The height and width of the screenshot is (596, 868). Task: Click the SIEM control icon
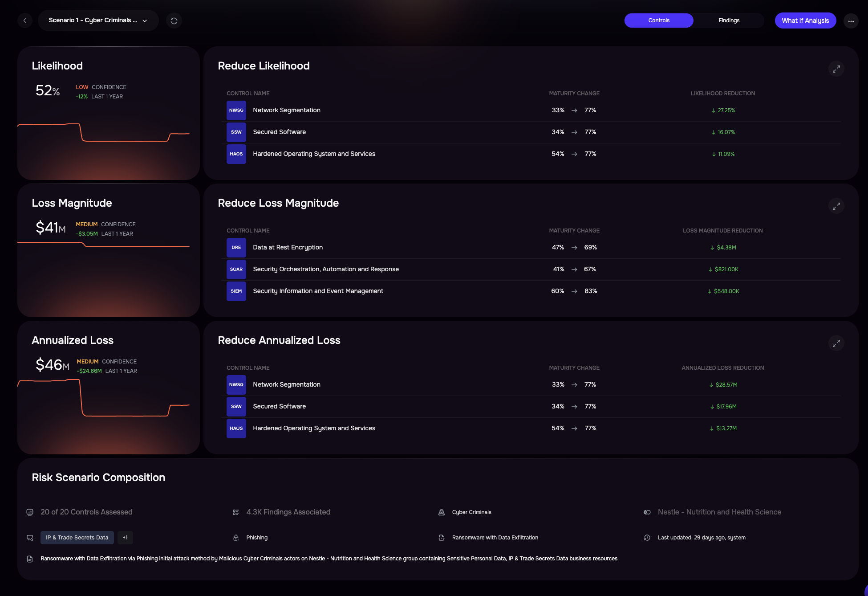click(x=236, y=291)
